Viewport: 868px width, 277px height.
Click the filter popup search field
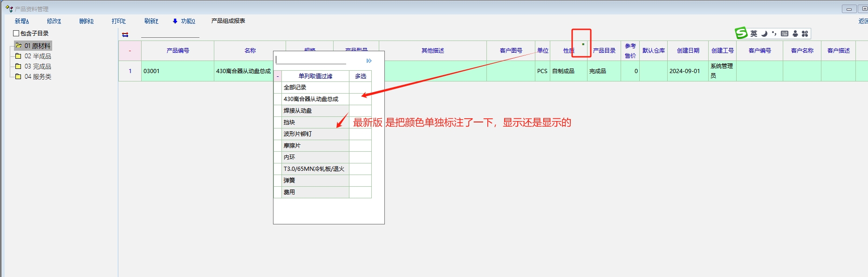[311, 60]
